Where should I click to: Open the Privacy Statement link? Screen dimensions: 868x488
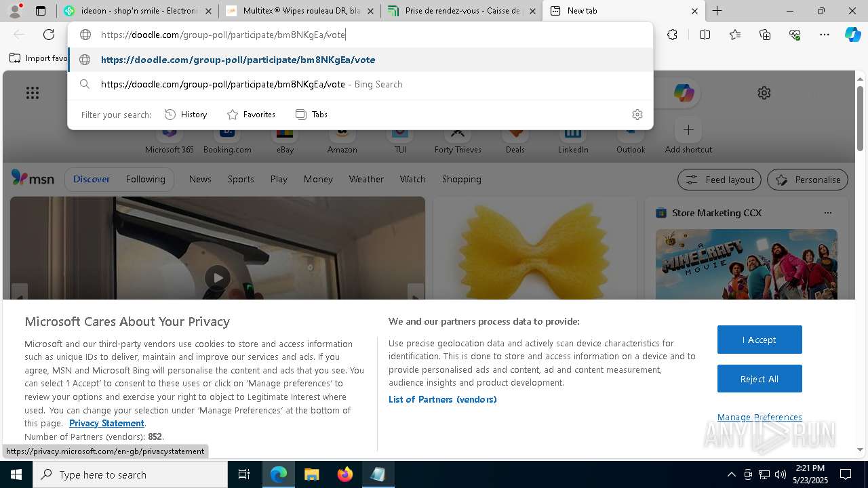(x=106, y=423)
